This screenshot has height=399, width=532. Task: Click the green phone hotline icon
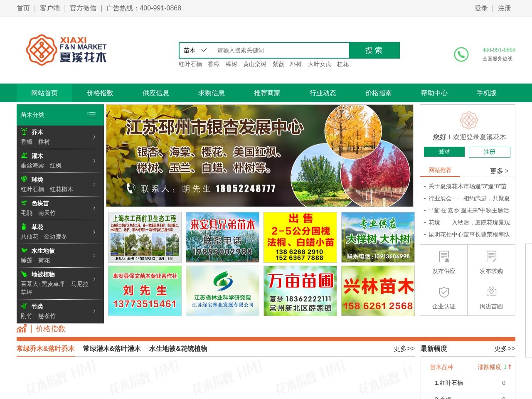coord(461,54)
